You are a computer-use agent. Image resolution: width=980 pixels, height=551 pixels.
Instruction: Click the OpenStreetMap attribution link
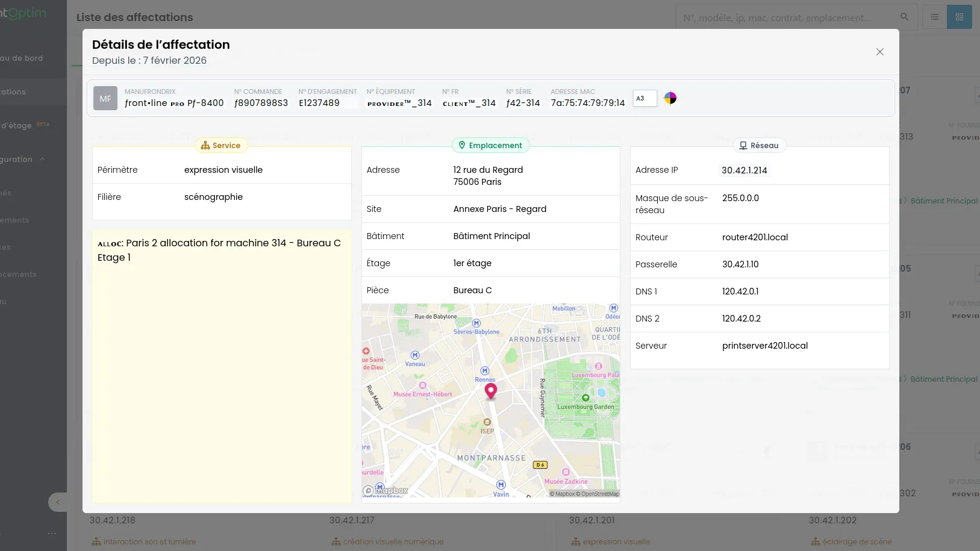tap(599, 494)
